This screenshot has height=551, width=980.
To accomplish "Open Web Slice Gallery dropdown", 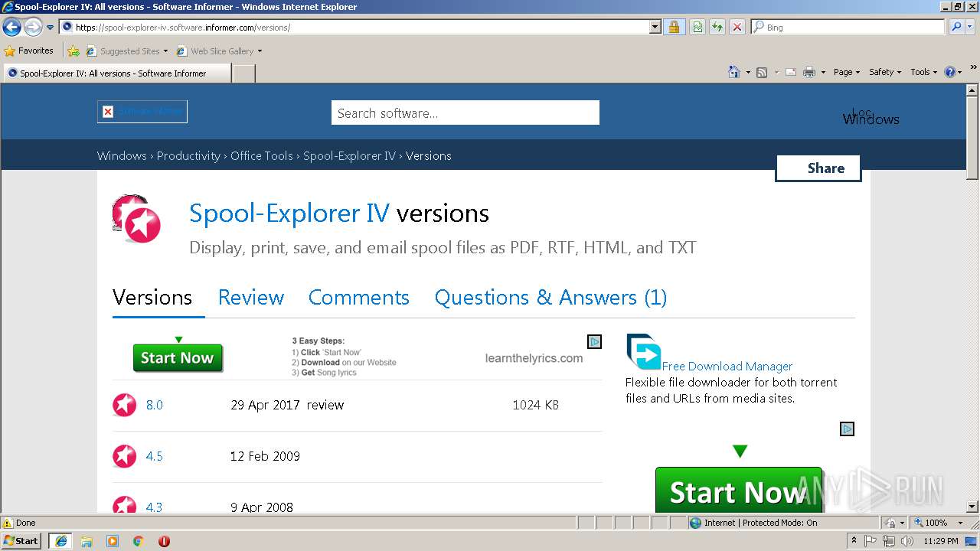I will click(x=219, y=51).
